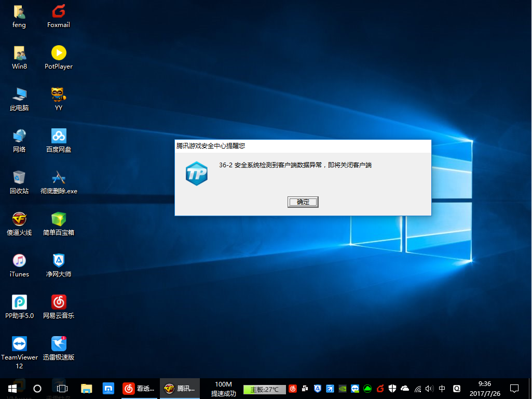Open Cortana search circle on taskbar
This screenshot has height=399, width=532.
point(37,389)
